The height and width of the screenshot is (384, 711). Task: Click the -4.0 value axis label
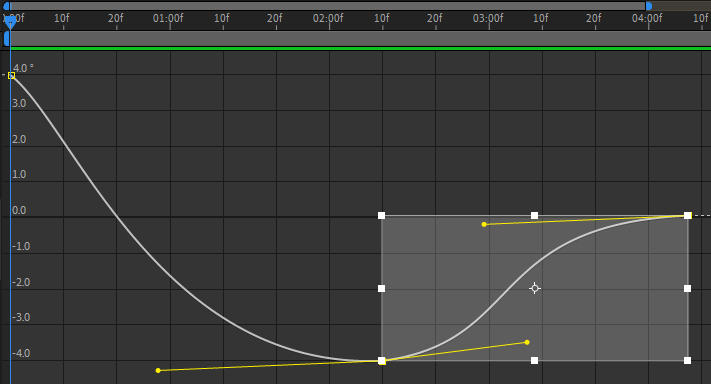(21, 353)
